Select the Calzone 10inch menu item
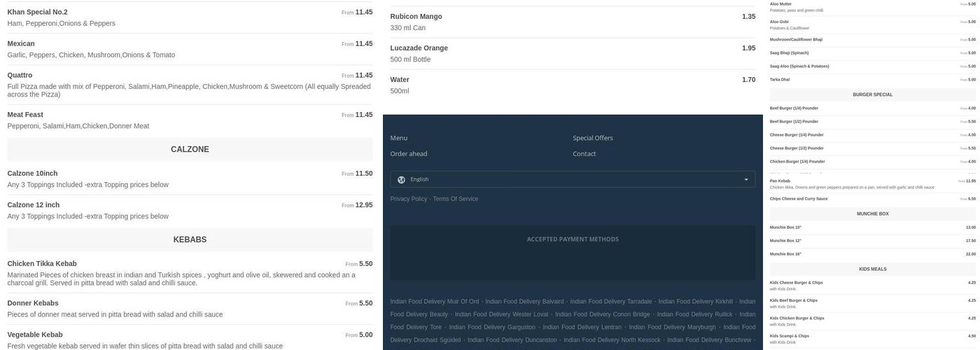Image resolution: width=980 pixels, height=350 pixels. coord(32,174)
